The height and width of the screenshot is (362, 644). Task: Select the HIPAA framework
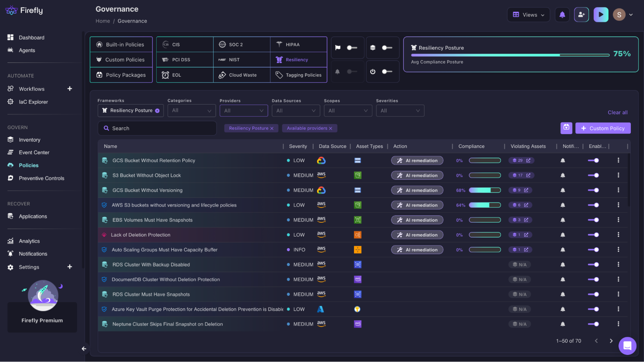click(298, 45)
